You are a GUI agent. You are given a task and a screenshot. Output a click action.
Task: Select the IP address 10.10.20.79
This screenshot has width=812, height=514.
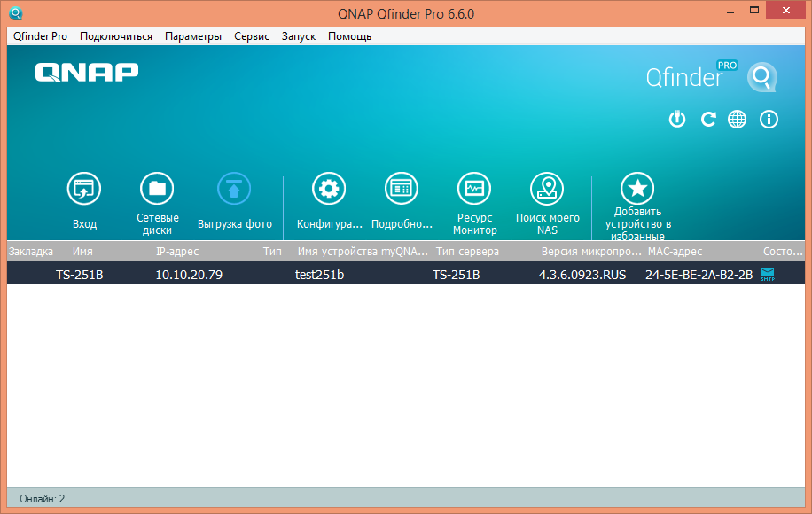(189, 275)
